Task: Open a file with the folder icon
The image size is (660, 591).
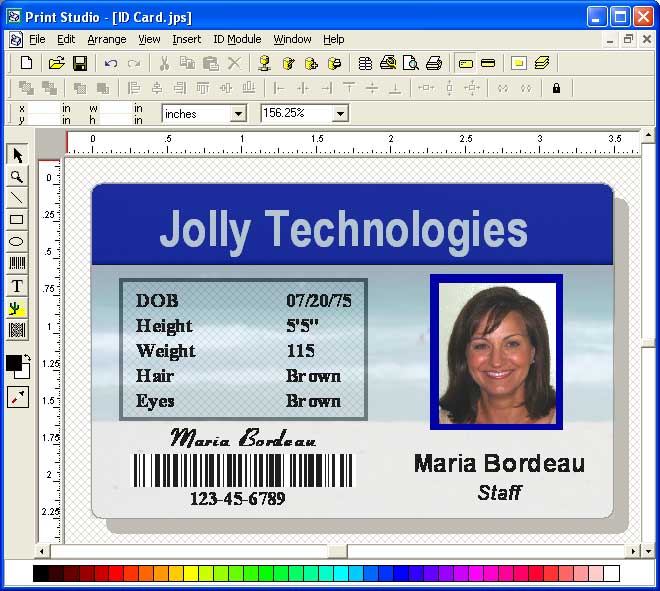Action: click(56, 63)
